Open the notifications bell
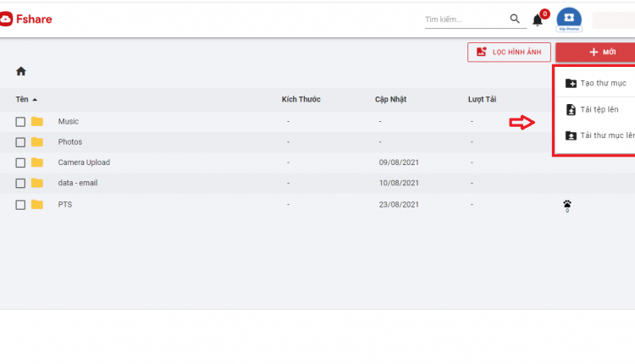This screenshot has width=635, height=364. [x=538, y=19]
